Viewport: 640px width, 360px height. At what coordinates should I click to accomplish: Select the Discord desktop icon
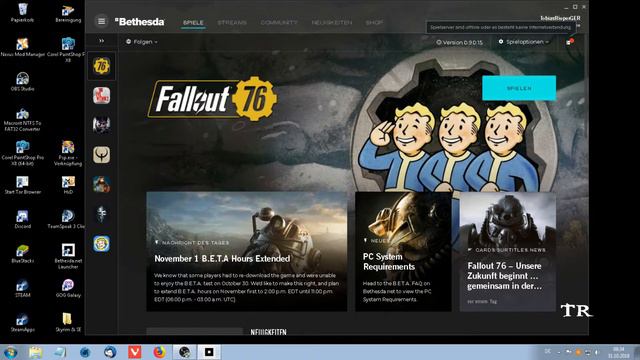coord(22,219)
